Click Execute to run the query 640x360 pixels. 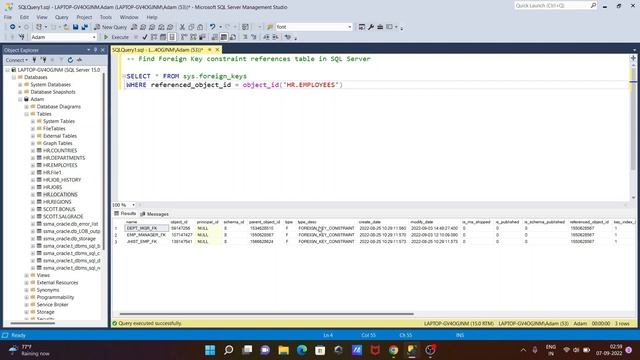[x=116, y=37]
